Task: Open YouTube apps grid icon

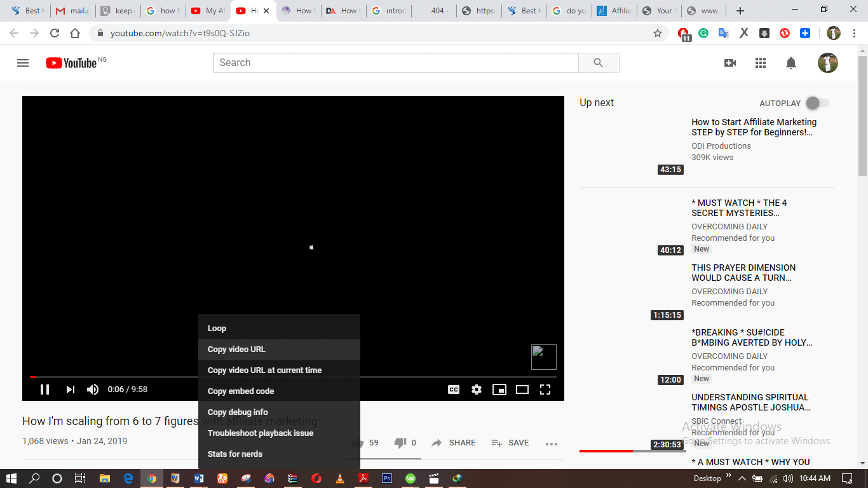Action: 761,63
